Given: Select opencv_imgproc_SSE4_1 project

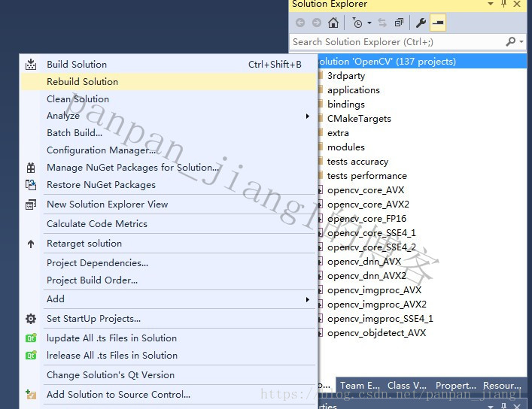Looking at the screenshot, I should pos(380,319).
